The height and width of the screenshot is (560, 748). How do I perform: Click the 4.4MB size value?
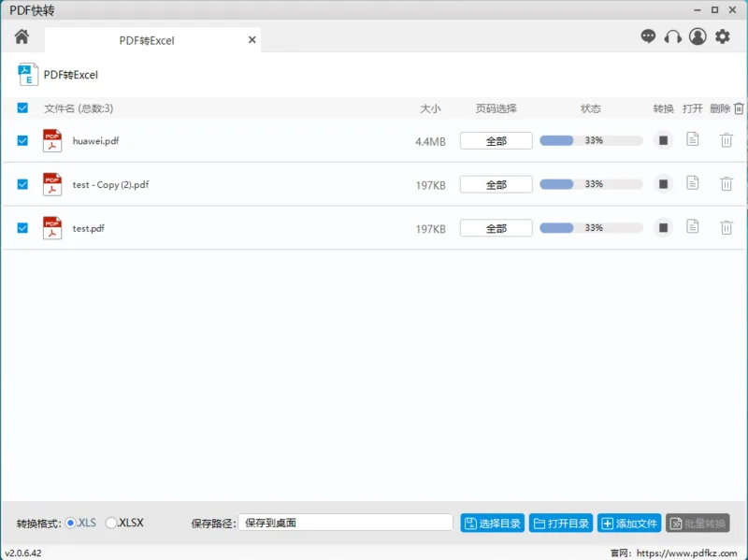point(430,141)
